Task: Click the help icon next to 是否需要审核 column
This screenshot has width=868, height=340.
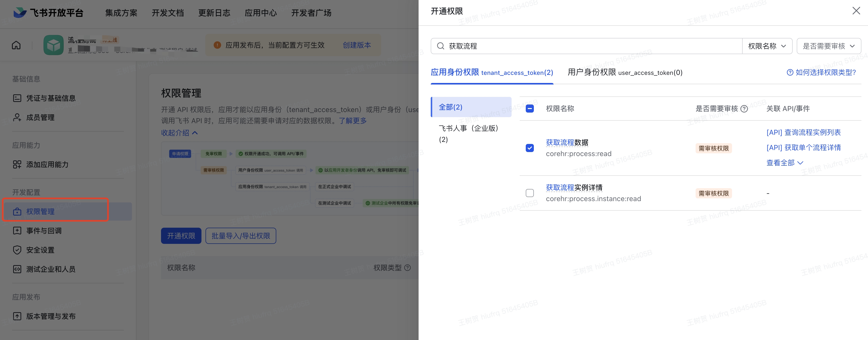Action: point(744,109)
